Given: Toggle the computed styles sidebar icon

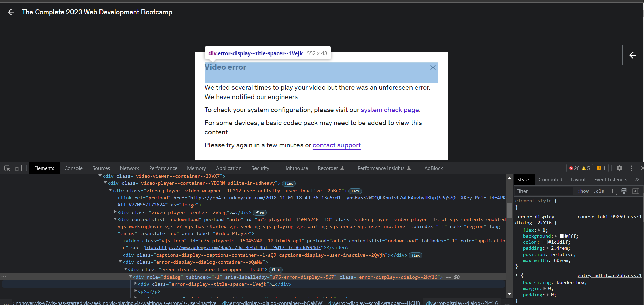Looking at the screenshot, I should pyautogui.click(x=636, y=191).
